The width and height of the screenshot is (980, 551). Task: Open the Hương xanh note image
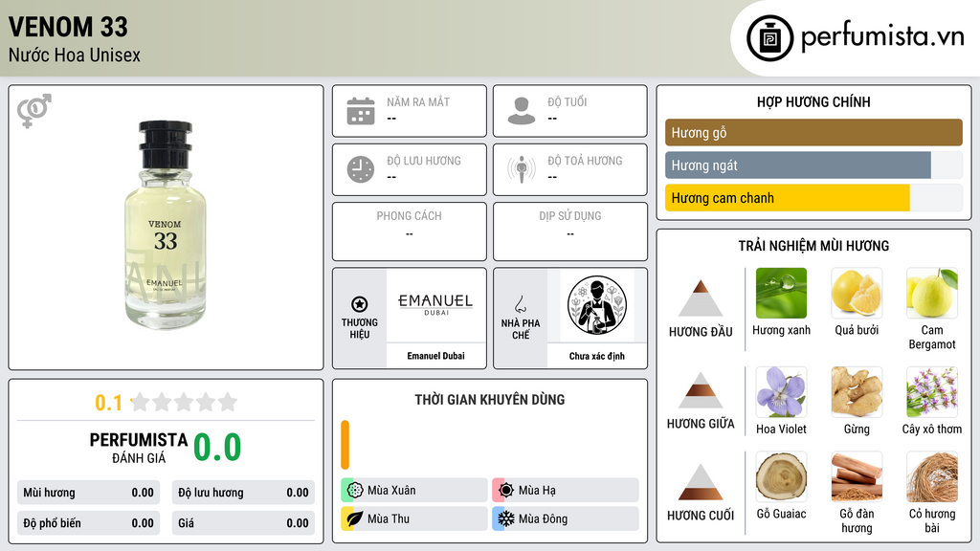pos(781,293)
